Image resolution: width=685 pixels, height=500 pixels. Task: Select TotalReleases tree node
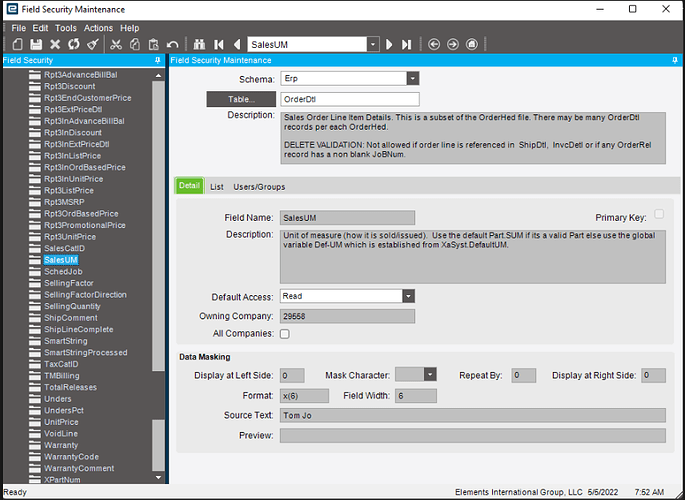(x=70, y=387)
